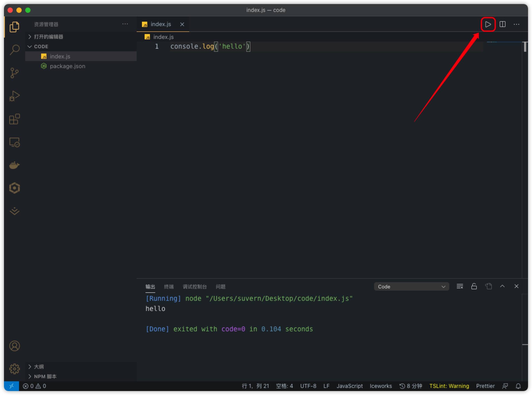Open the Iceworks hexagon view
The width and height of the screenshot is (532, 395).
click(14, 188)
